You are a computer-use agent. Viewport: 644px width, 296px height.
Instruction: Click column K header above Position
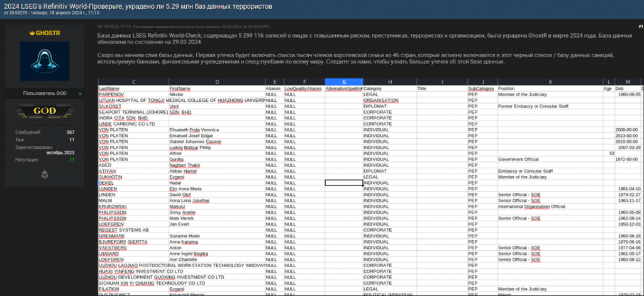(550, 82)
